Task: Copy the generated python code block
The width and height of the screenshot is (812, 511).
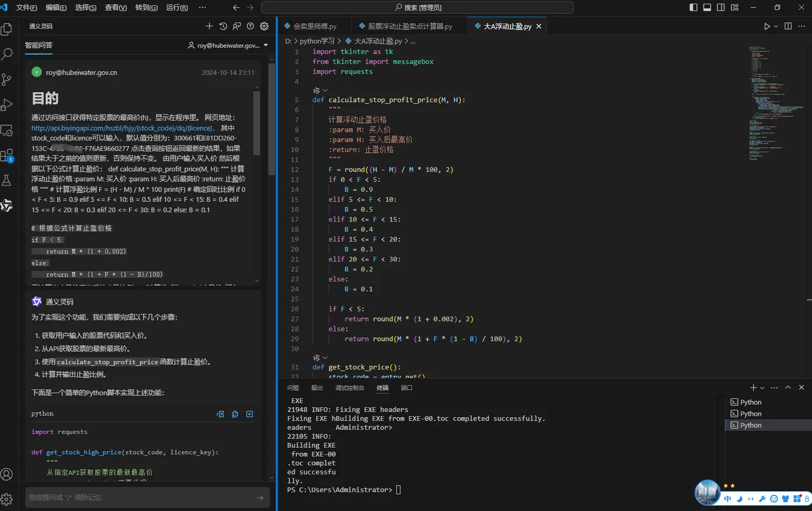Action: pos(235,414)
